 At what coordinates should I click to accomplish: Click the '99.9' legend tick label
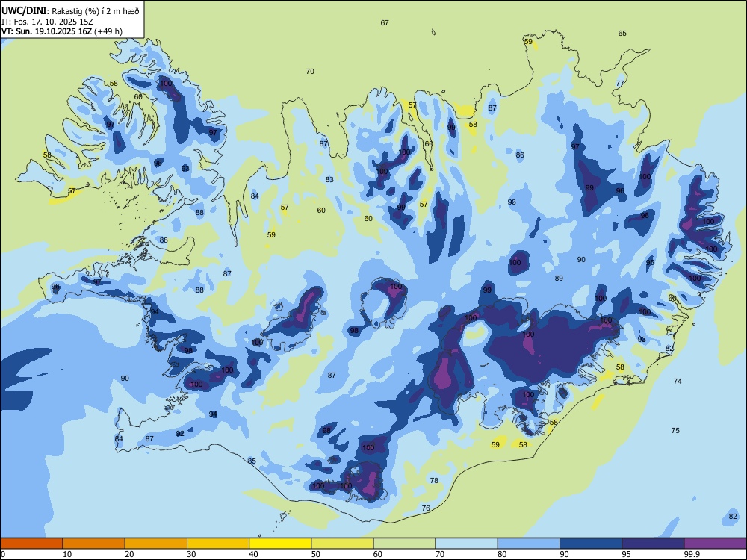(691, 554)
